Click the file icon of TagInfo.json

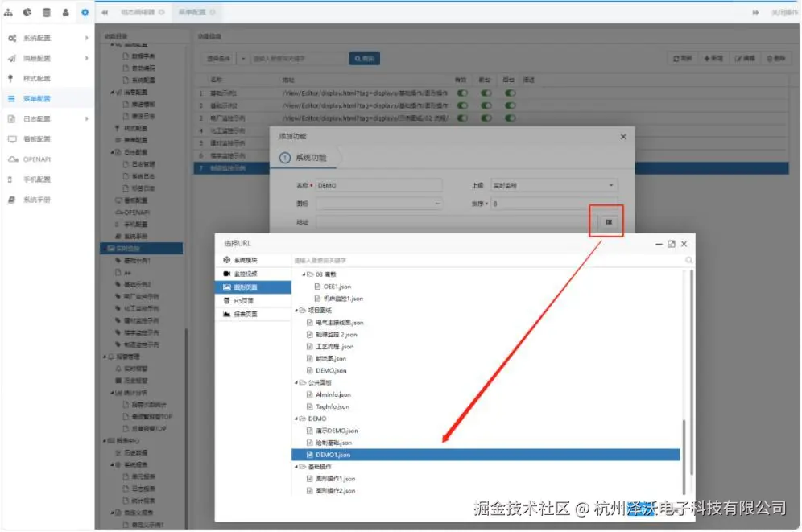[x=309, y=406]
